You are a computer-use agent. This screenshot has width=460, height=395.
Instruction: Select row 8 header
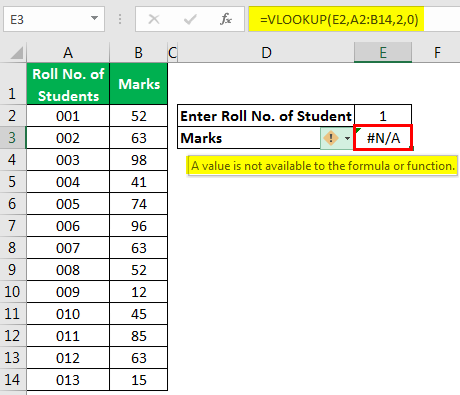coord(13,248)
